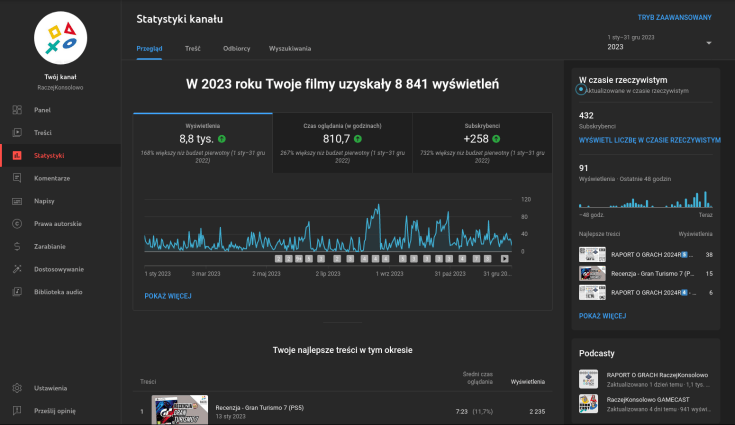Click the play marker at chart timeline end
The width and height of the screenshot is (735, 425).
coord(505,258)
